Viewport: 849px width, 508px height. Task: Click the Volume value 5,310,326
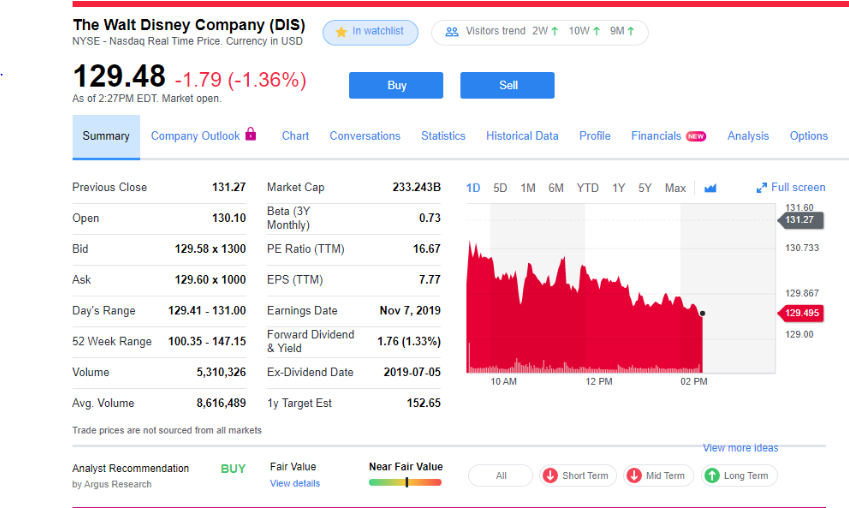(221, 372)
